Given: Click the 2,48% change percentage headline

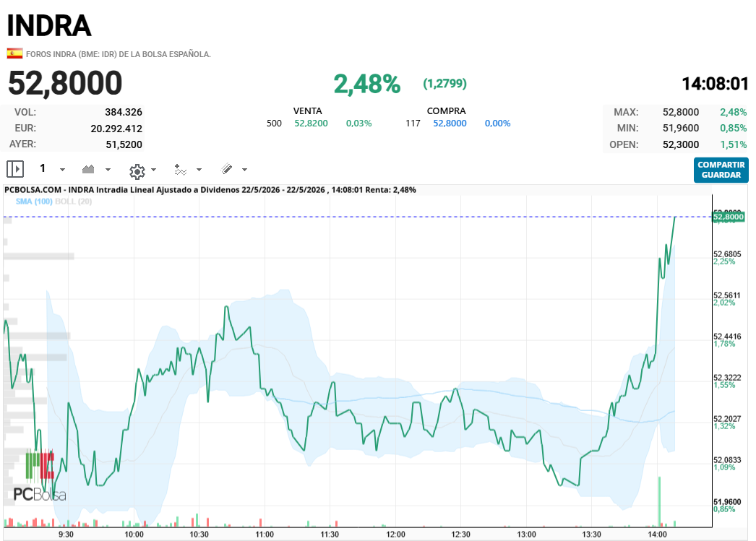Looking at the screenshot, I should [367, 84].
